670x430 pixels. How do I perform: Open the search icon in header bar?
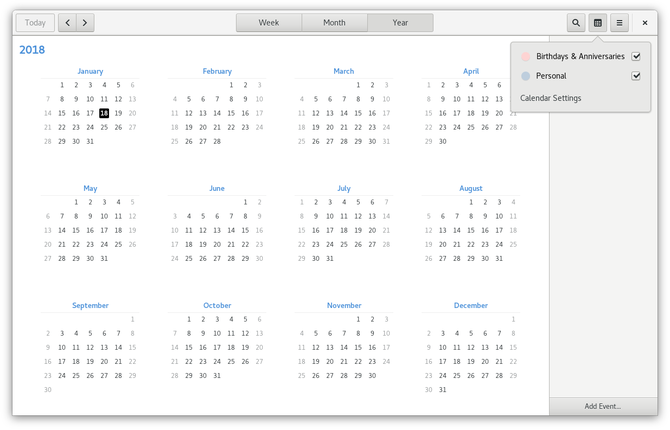click(x=576, y=23)
